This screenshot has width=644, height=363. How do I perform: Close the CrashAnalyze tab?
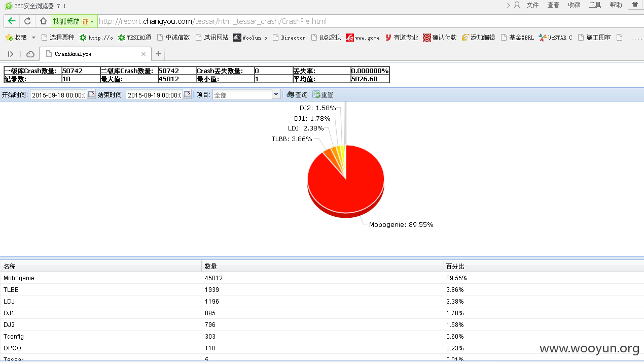(x=144, y=54)
